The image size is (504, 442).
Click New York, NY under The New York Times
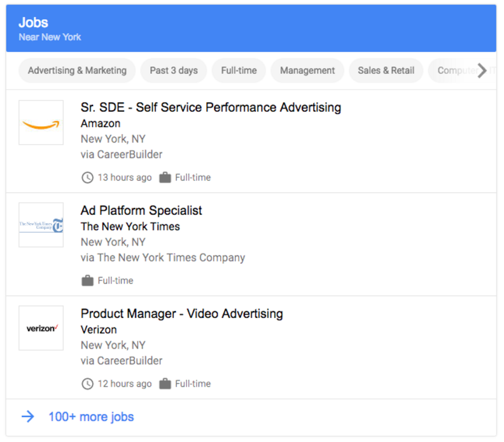[x=113, y=242]
